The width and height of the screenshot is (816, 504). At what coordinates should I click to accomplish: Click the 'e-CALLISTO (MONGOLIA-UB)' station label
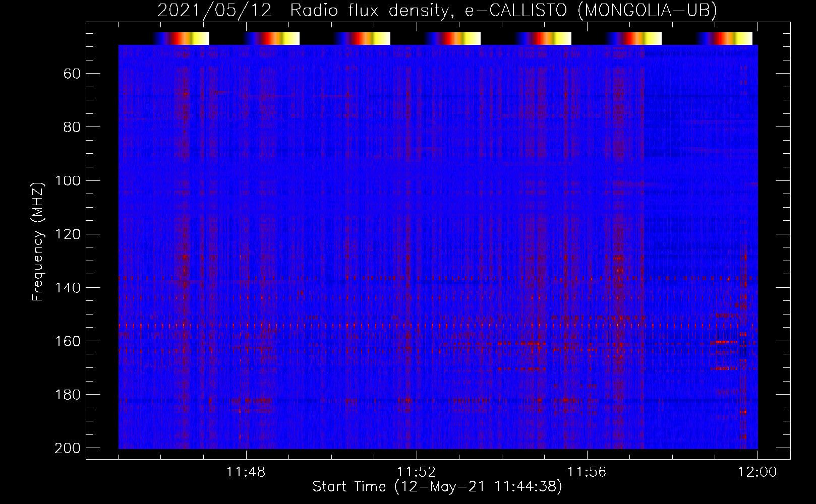(x=591, y=11)
